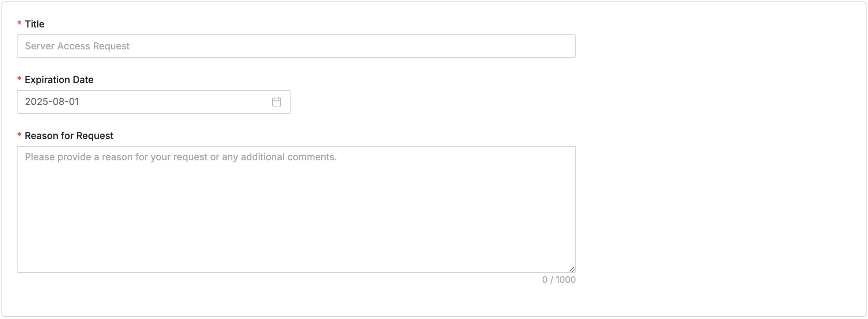Click the red asterisk beside Title
The height and width of the screenshot is (319, 868).
click(19, 23)
